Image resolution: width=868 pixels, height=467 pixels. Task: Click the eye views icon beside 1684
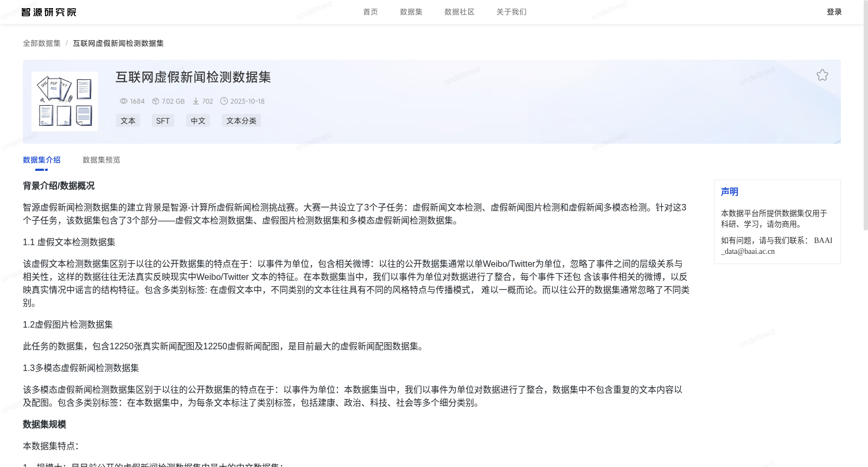pyautogui.click(x=124, y=101)
